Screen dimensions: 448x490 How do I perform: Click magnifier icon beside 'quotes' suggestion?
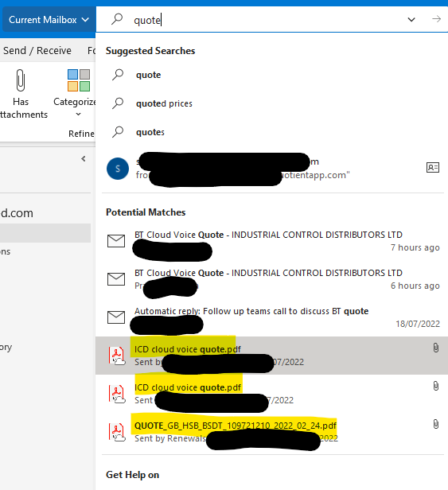(118, 131)
